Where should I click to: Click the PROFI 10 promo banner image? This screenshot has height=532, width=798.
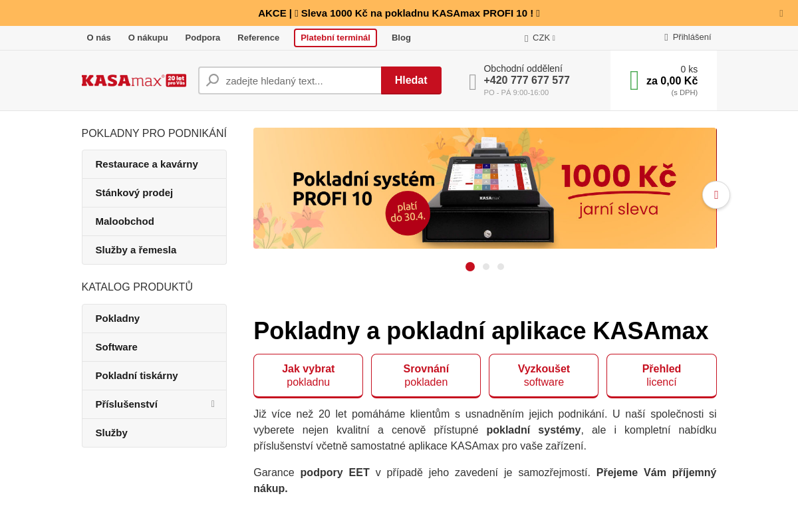click(x=485, y=188)
